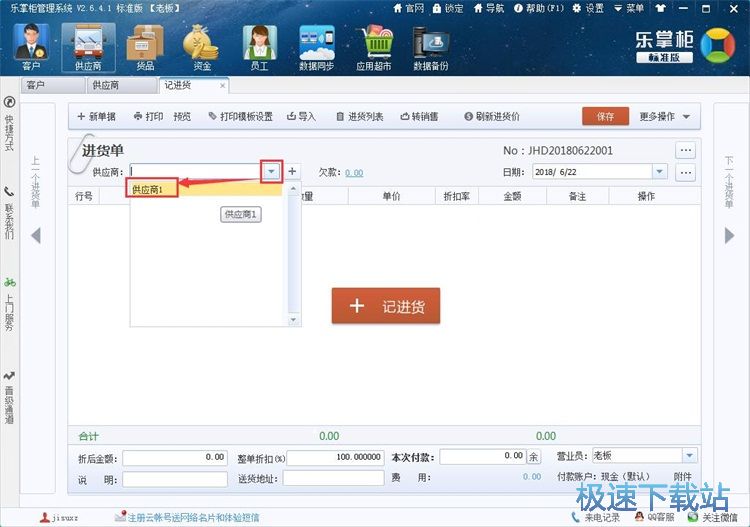750x527 pixels.
Task: Click the 本次付款 input field
Action: 483,457
